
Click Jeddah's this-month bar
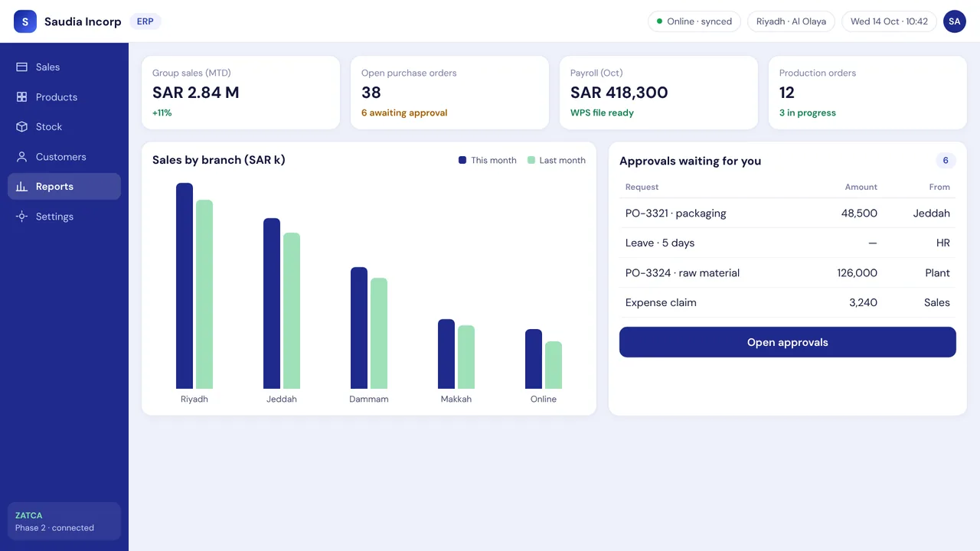(x=272, y=304)
